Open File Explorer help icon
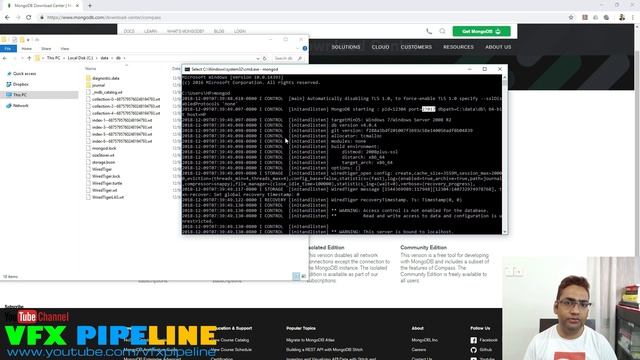The height and width of the screenshot is (360, 640). point(304,48)
